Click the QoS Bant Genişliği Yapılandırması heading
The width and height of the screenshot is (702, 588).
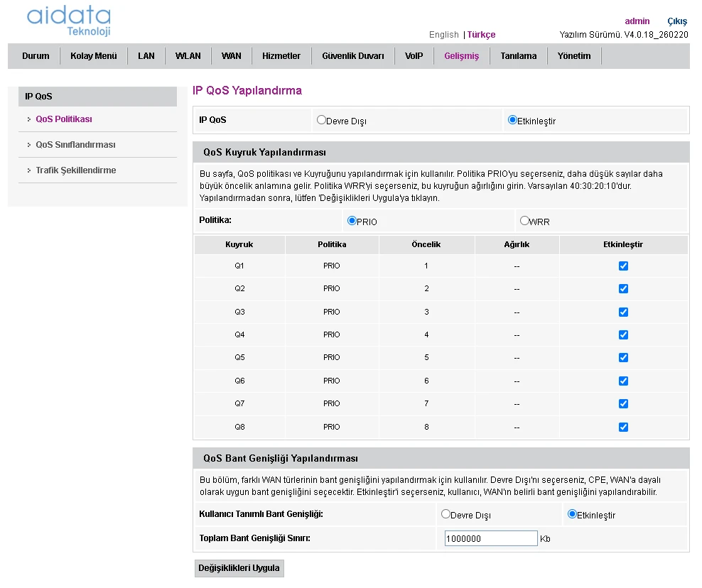pos(281,459)
